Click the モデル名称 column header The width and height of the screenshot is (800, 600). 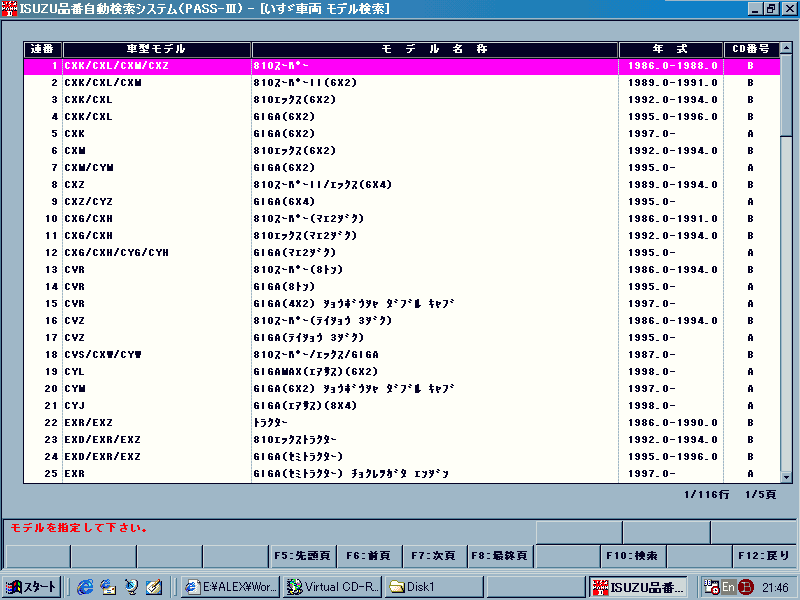point(435,49)
